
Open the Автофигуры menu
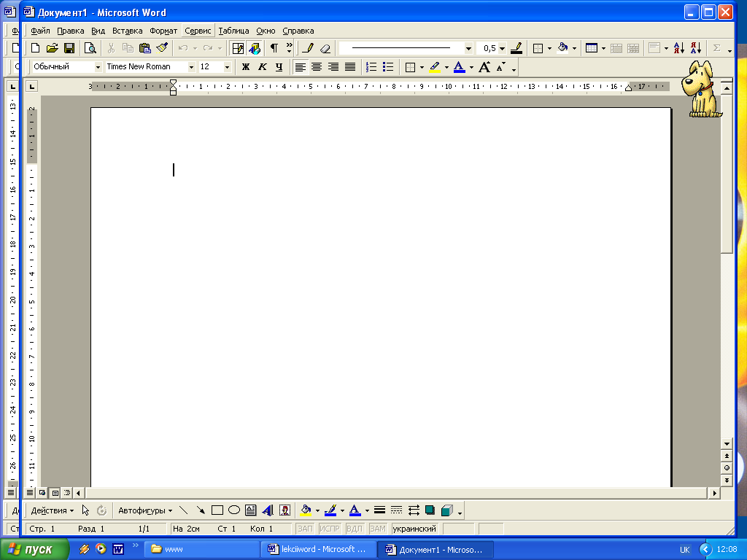(x=145, y=510)
